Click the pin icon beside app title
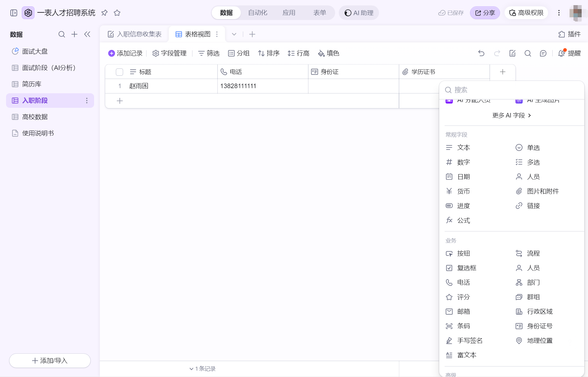 104,13
